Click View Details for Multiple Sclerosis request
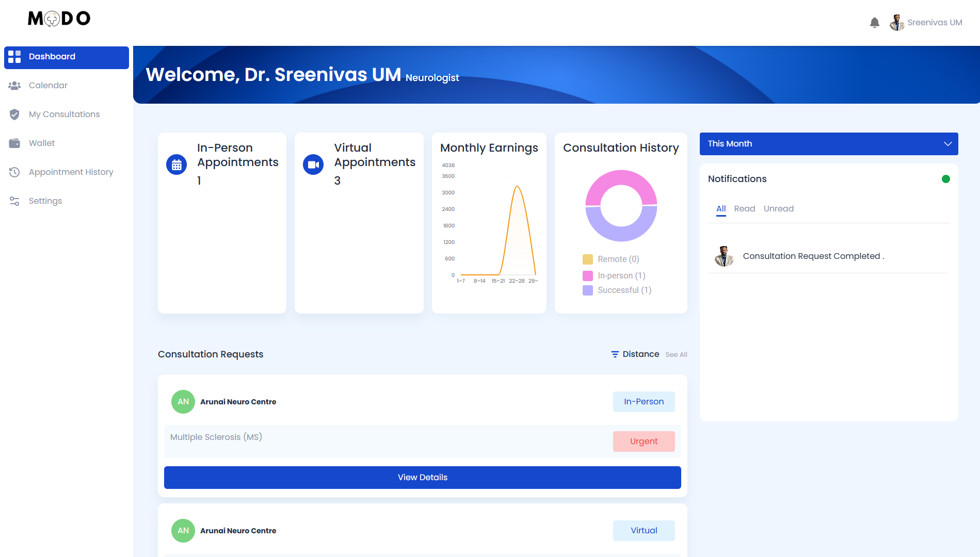 [x=422, y=478]
